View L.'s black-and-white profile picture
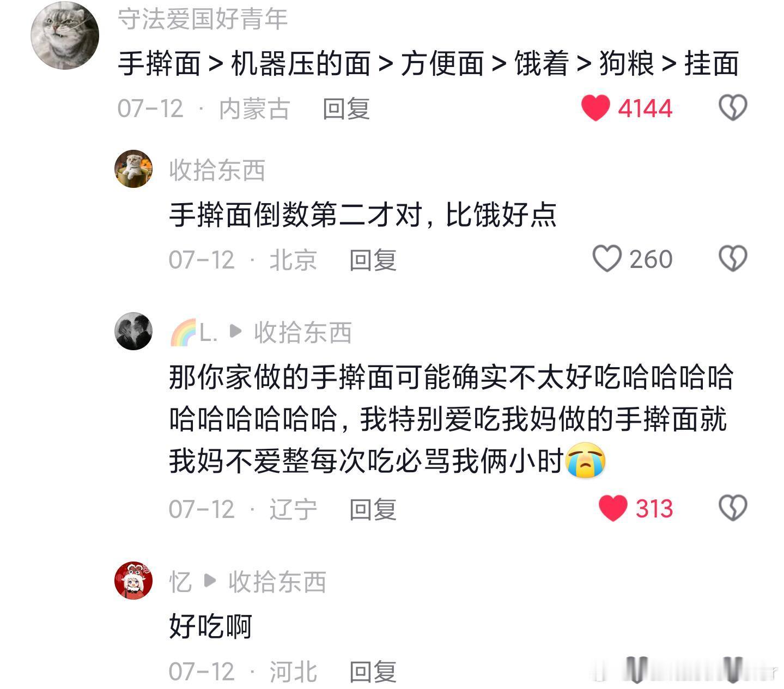The height and width of the screenshot is (689, 784). point(133,331)
